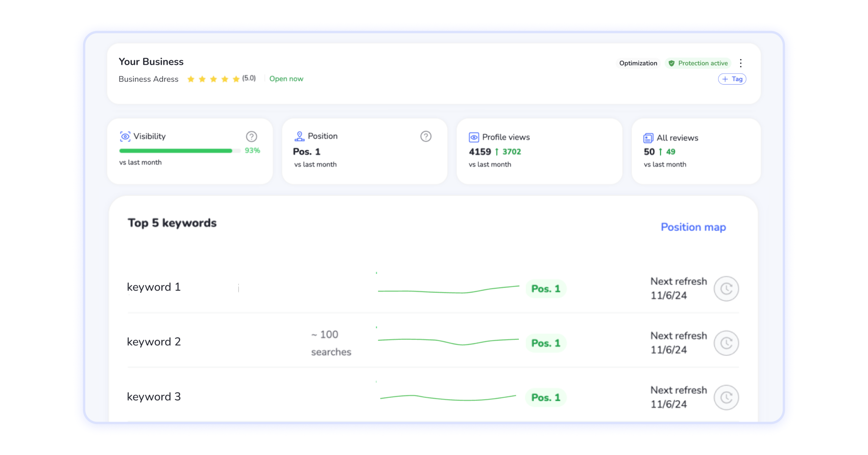Click the help icon on the Position card
The width and height of the screenshot is (868, 455).
(425, 136)
